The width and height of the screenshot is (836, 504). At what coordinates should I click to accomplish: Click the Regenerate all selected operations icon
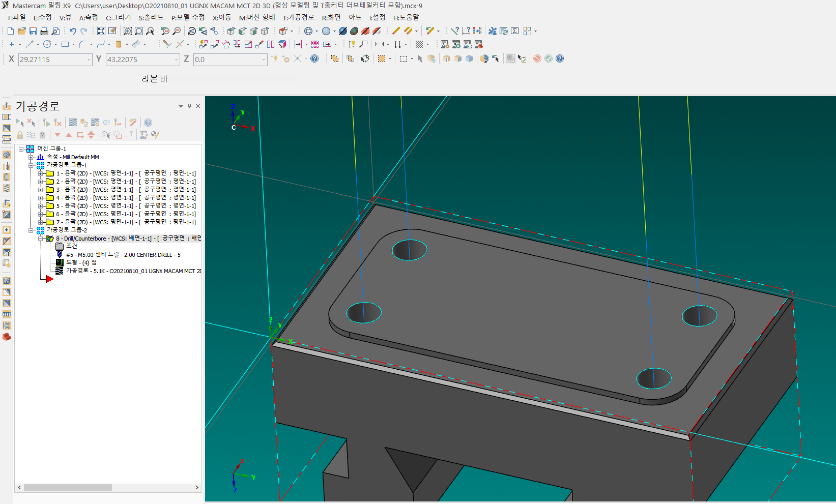point(46,123)
